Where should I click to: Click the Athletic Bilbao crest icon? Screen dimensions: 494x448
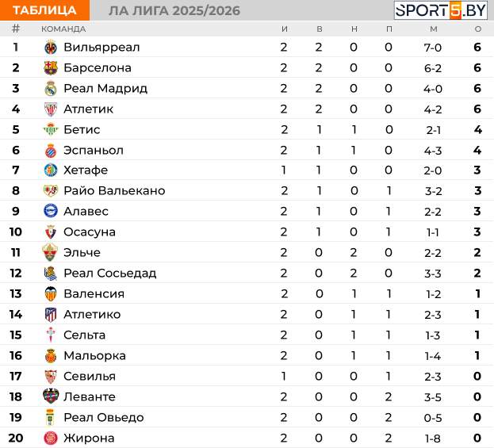(x=51, y=109)
